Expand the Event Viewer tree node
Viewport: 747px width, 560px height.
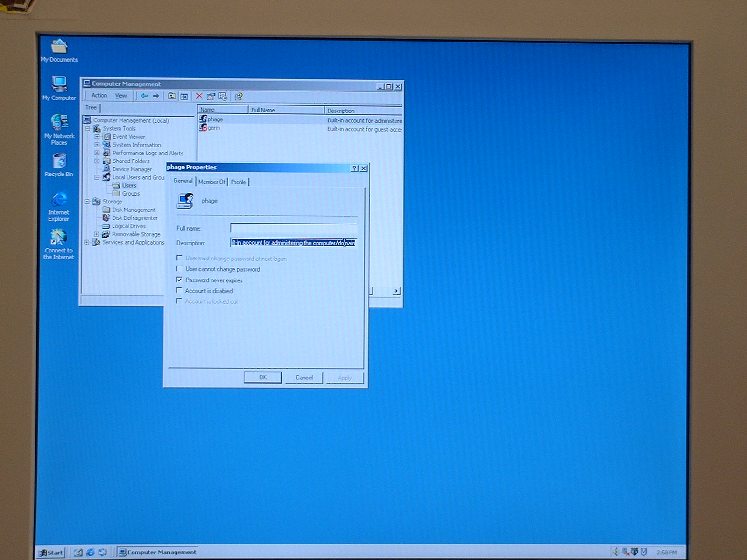pyautogui.click(x=97, y=137)
